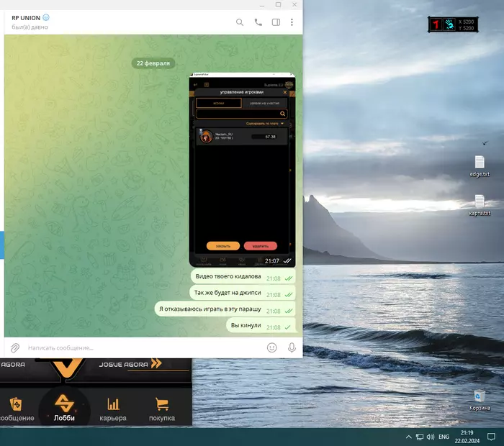Image resolution: width=504 pixels, height=446 pixels.
Task: Open the clock showing 21:19
Action: 467,437
